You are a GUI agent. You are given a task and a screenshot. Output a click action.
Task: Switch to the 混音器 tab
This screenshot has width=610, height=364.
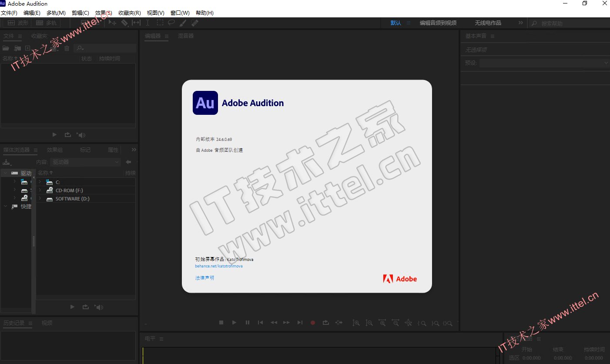[186, 36]
